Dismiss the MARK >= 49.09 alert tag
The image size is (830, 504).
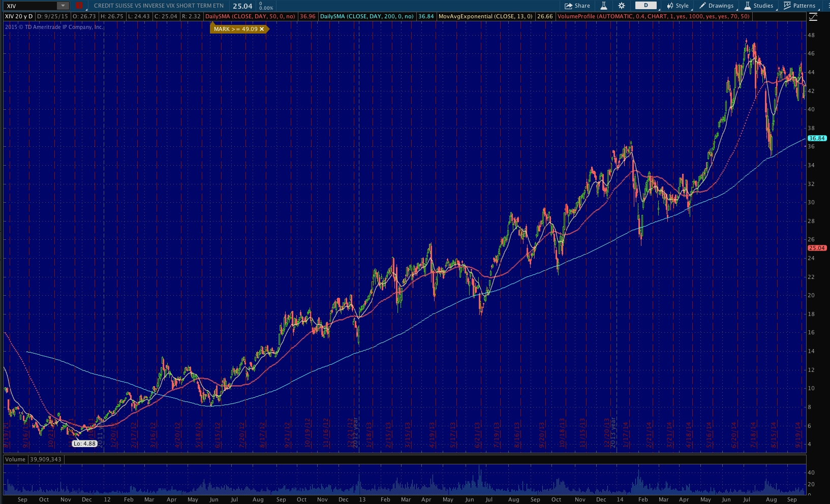[262, 29]
